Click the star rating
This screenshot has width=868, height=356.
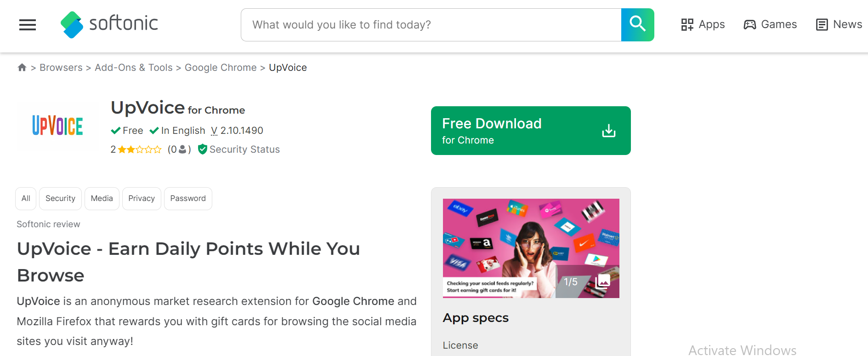click(x=140, y=149)
